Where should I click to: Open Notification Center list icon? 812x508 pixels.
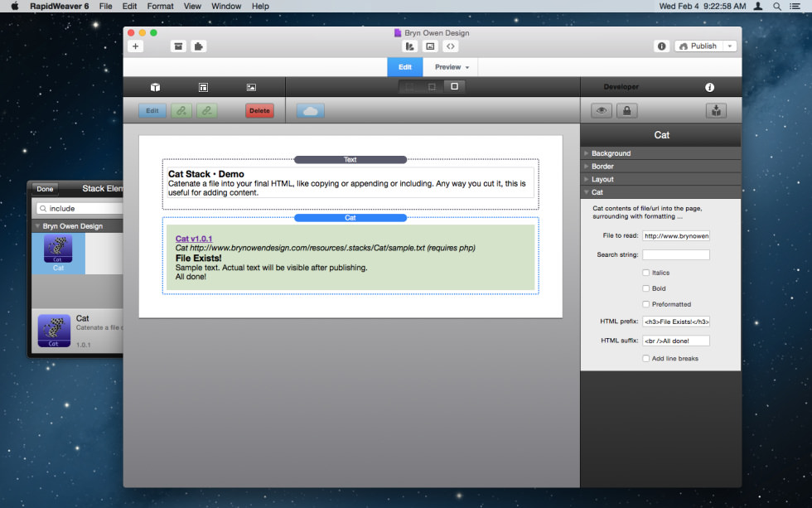795,6
